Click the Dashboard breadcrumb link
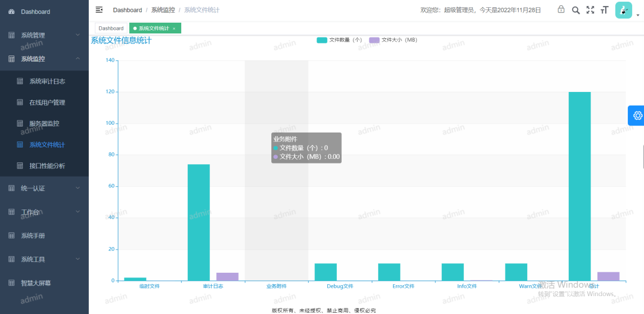Image resolution: width=644 pixels, height=314 pixels. 127,10
